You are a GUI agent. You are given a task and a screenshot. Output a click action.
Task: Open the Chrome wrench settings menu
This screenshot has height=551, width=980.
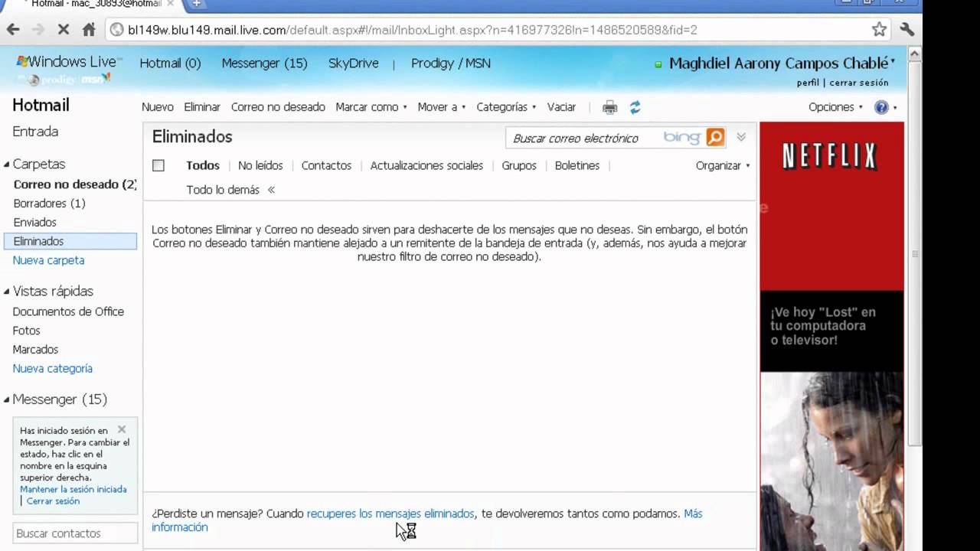pos(907,30)
